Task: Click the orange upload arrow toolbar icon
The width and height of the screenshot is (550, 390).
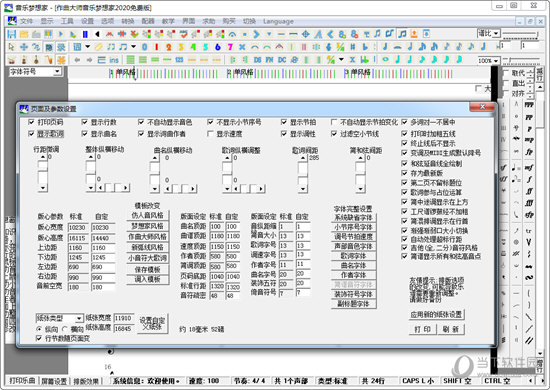Action: click(414, 34)
